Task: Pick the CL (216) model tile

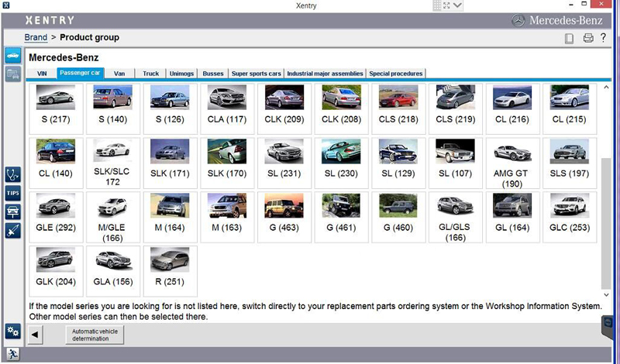Action: tap(512, 108)
